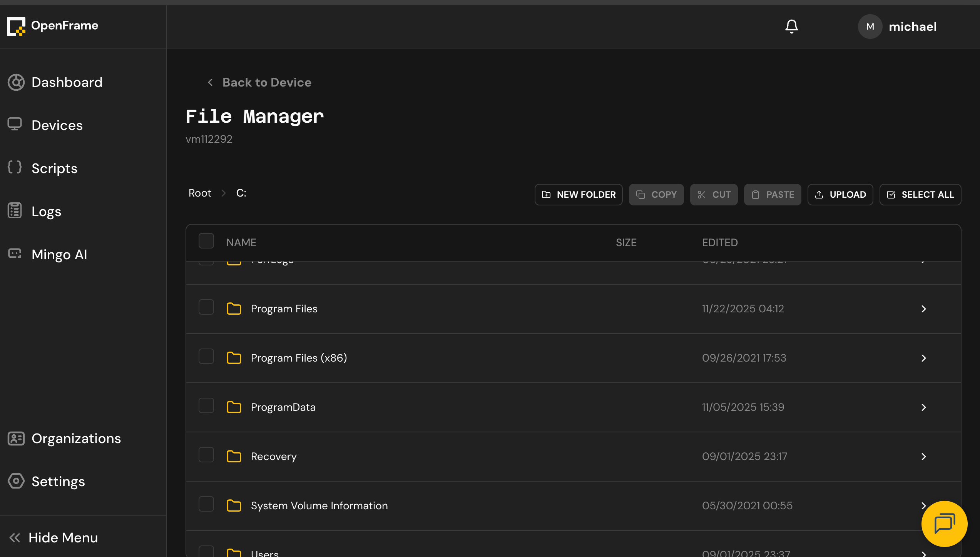The image size is (980, 557).
Task: Click the Upload button
Action: (x=840, y=195)
